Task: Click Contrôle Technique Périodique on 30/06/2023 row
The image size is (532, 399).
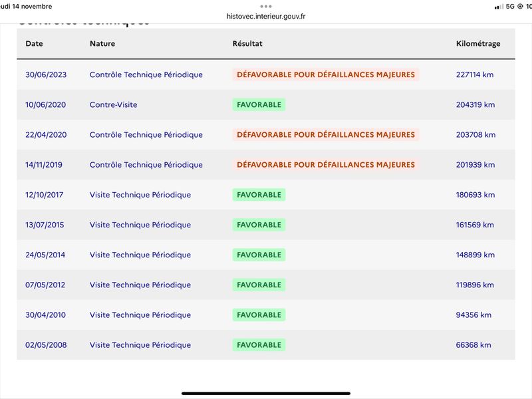Action: click(x=146, y=74)
